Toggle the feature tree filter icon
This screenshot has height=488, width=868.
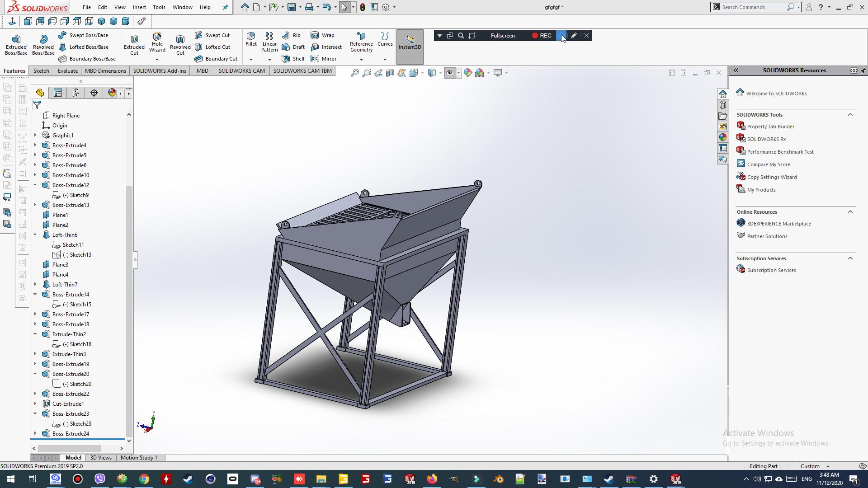38,105
